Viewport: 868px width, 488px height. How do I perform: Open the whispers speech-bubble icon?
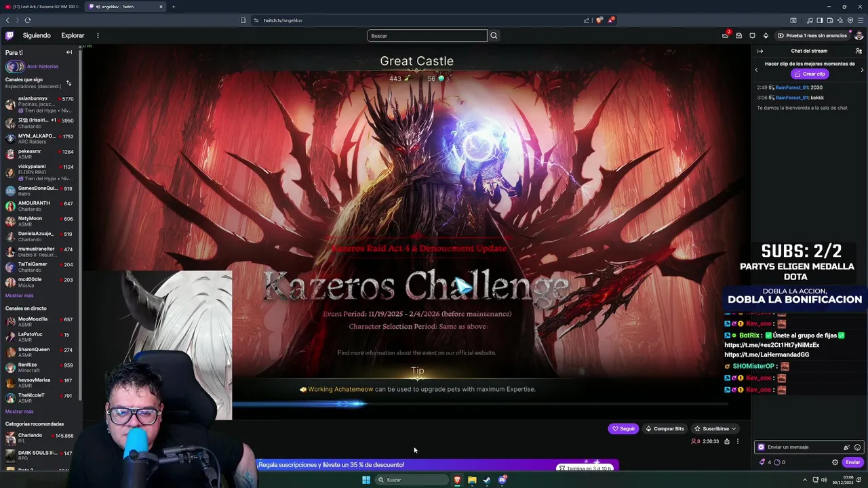752,35
